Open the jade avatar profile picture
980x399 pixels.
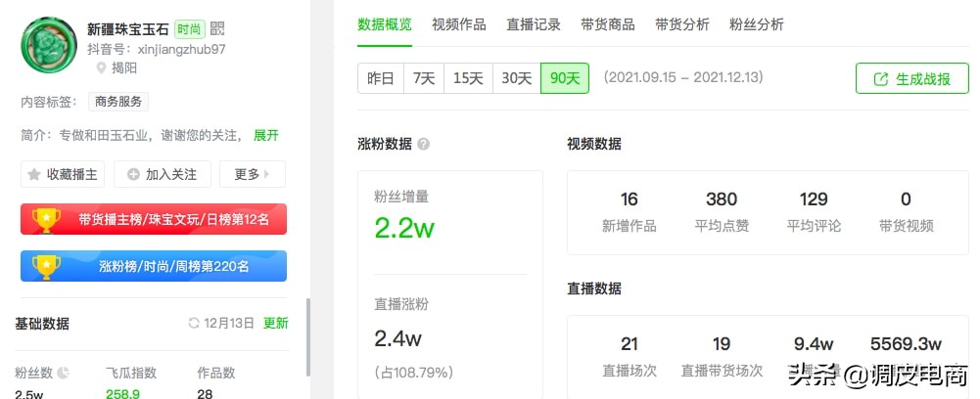coord(49,46)
